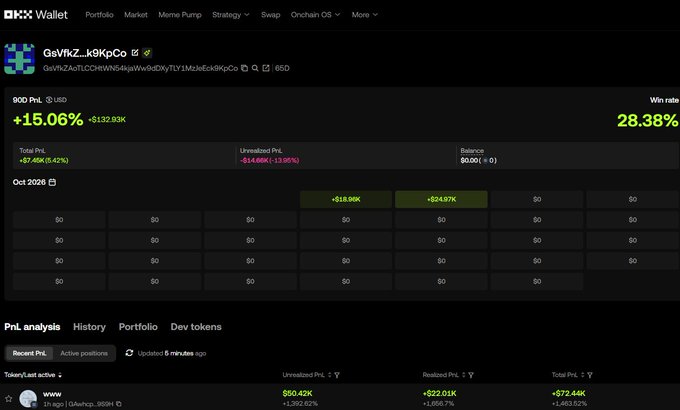Open the Swap page
This screenshot has width=680, height=410.
(271, 15)
